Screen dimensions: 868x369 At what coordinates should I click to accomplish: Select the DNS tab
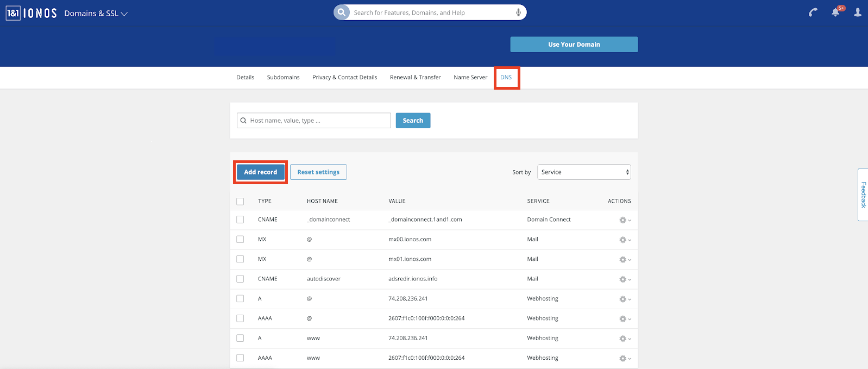pos(506,77)
